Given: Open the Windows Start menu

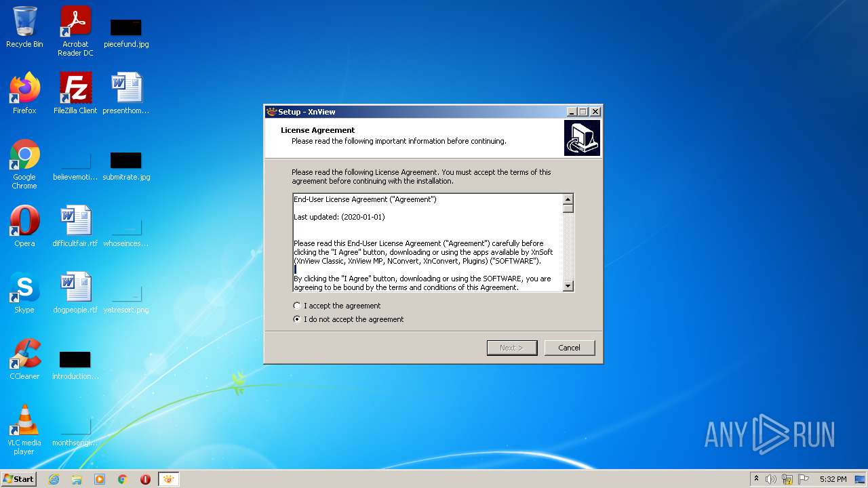Looking at the screenshot, I should 19,479.
